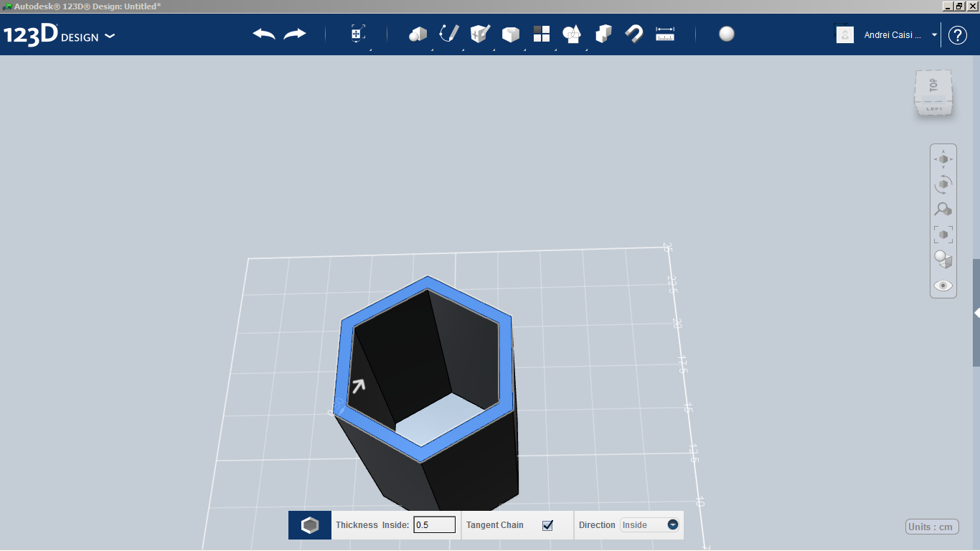
Task: Toggle the eye visibility options
Action: pos(943,286)
